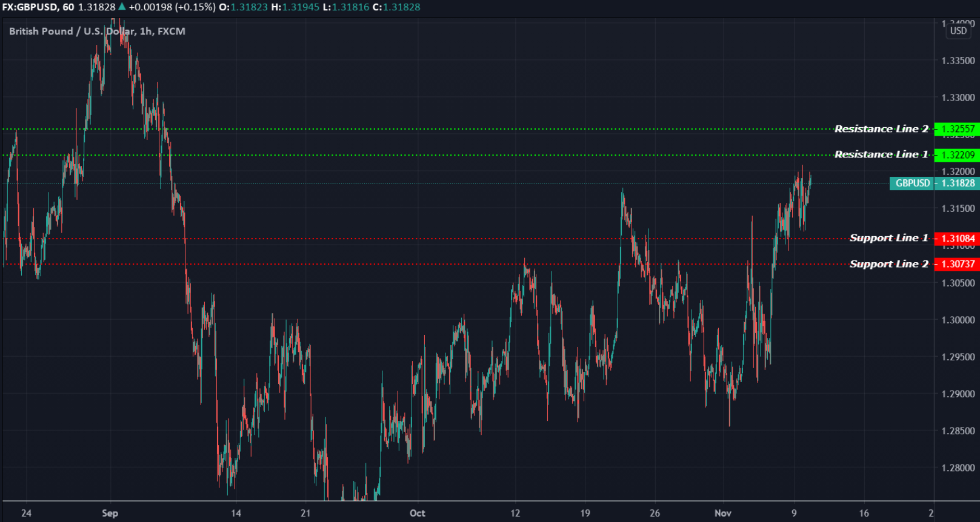Click the USD currency button

[x=958, y=31]
